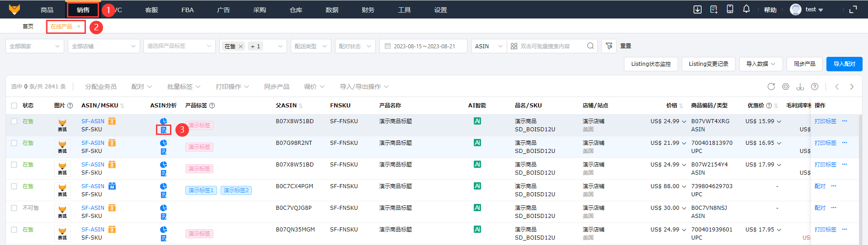The height and width of the screenshot is (245, 868).
Task: Open the download center icon in top bar
Action: tap(698, 9)
